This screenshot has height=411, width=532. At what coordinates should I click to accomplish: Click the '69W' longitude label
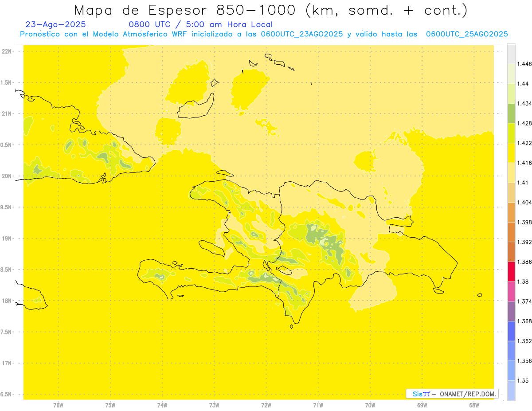[422, 405]
